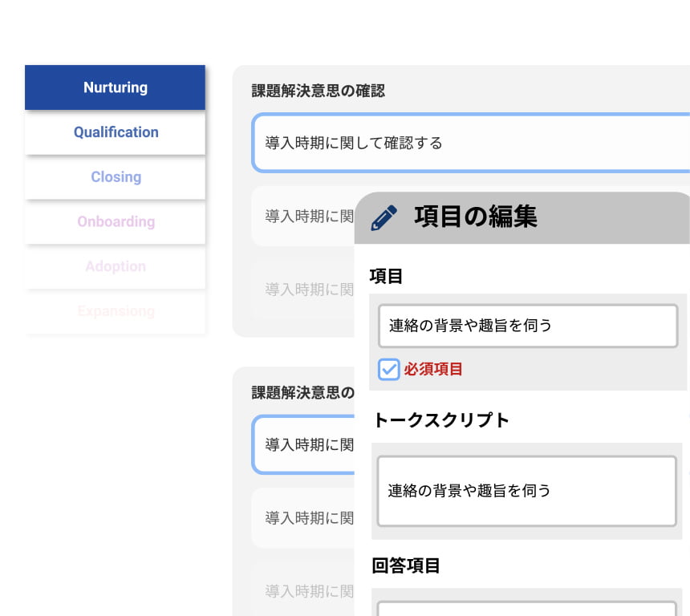The height and width of the screenshot is (616, 690).
Task: Select the faded Adoption tab
Action: coord(115,266)
